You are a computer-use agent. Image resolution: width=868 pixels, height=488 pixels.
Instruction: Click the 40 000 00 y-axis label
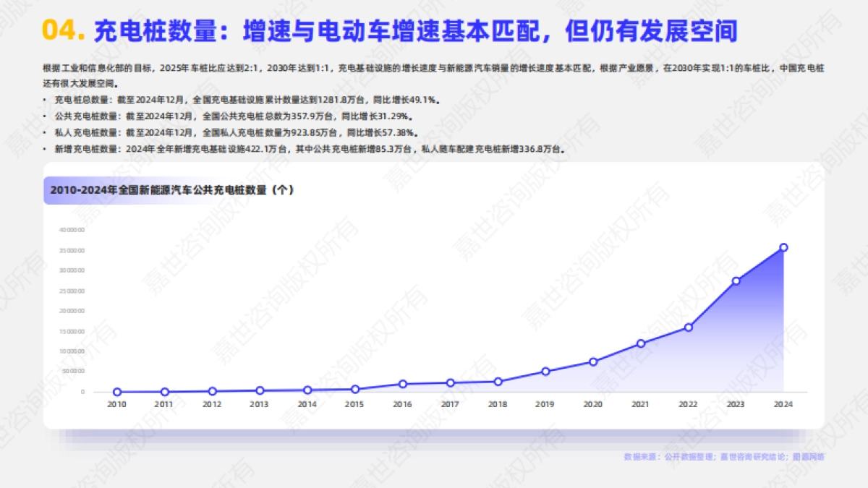point(74,228)
